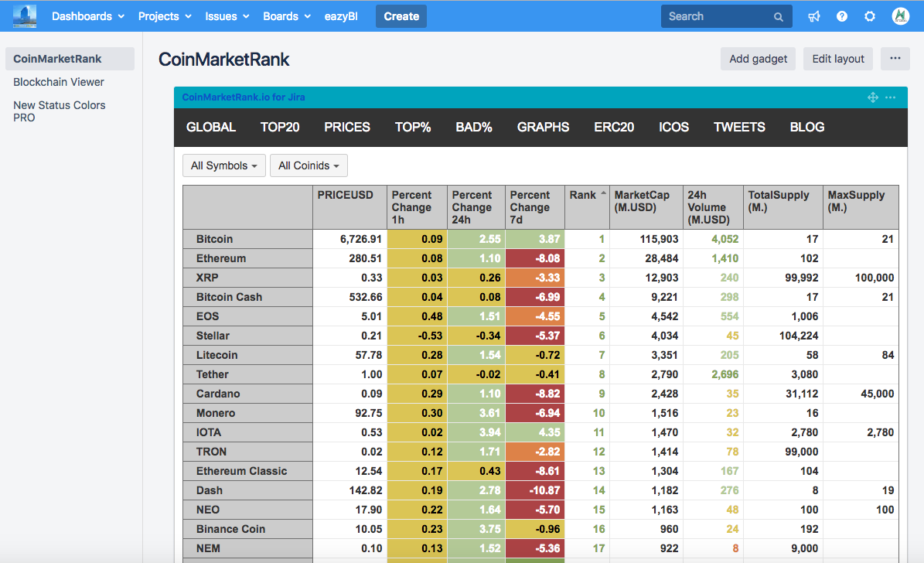Open the dashboard ellipsis options menu
Screen dimensions: 924x563
click(895, 58)
